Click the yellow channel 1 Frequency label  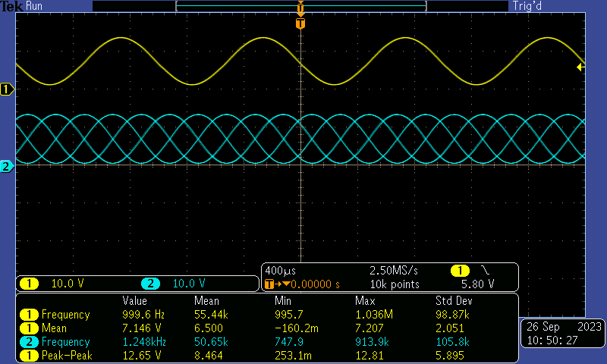pos(65,315)
